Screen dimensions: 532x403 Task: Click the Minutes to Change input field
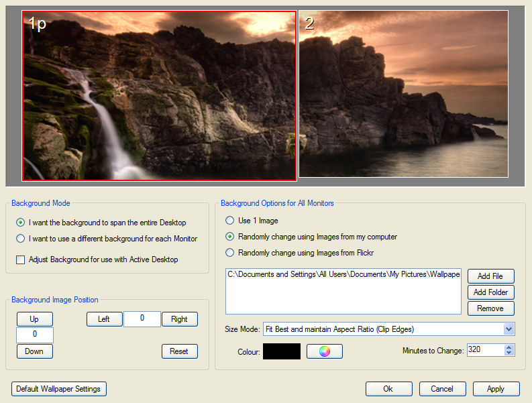point(484,350)
